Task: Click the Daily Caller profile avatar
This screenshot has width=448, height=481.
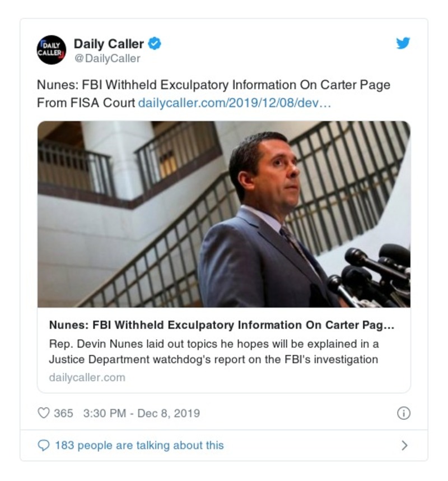Action: [52, 50]
